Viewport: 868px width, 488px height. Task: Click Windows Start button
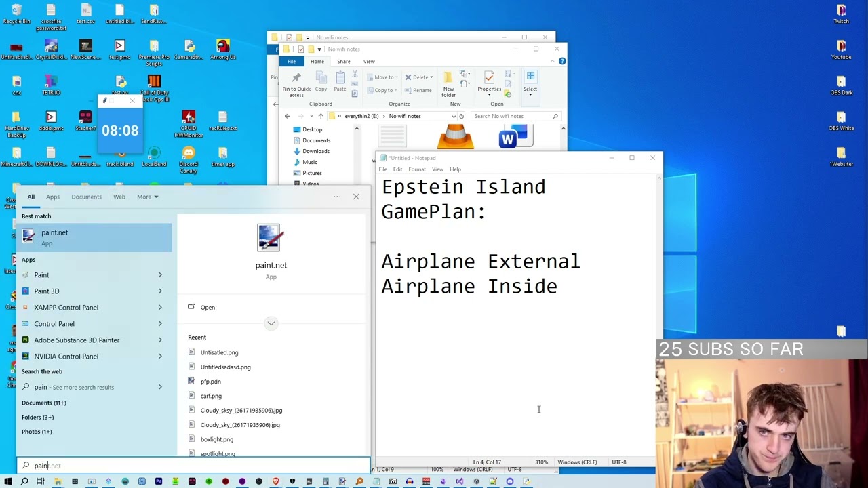click(8, 481)
